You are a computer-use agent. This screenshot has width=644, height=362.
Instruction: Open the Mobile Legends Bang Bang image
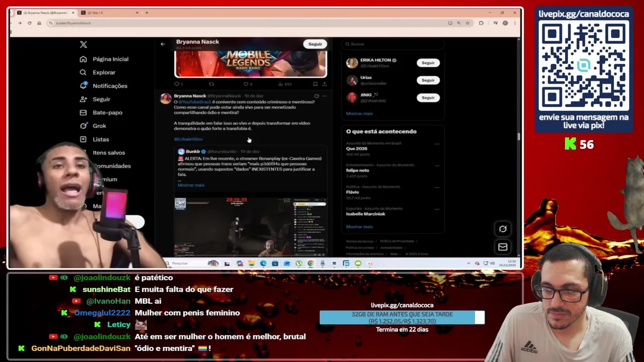click(251, 64)
